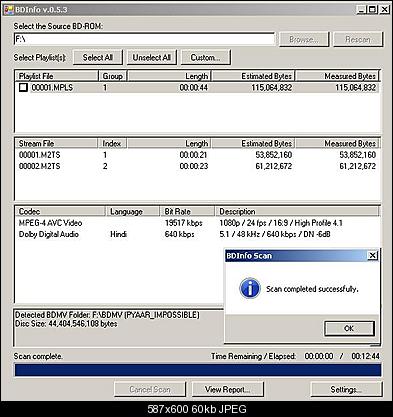Click the completed scan progress bar
The width and height of the screenshot is (393, 417).
pos(198,370)
